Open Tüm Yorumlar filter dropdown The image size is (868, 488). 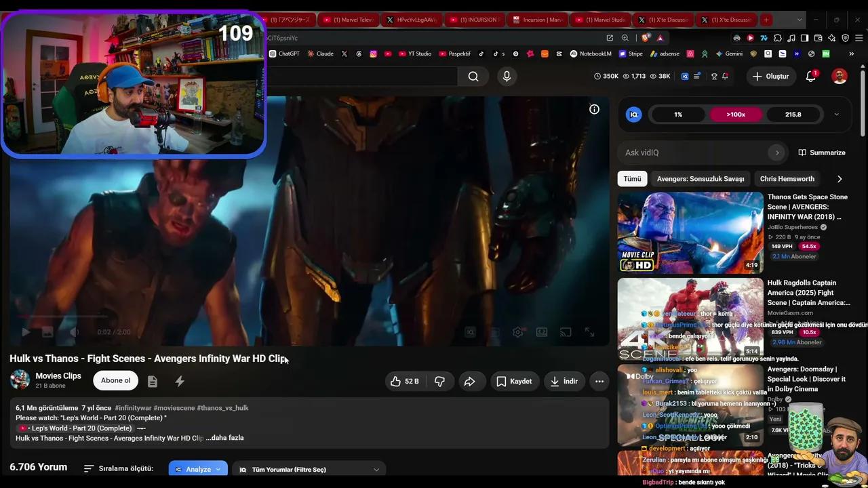click(x=309, y=469)
